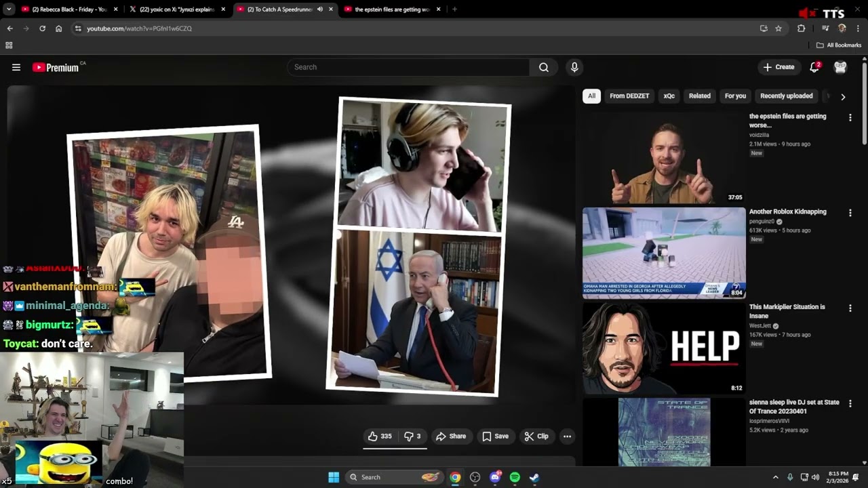Open the apps grid in bookmarks bar
This screenshot has height=488, width=868.
click(x=9, y=45)
